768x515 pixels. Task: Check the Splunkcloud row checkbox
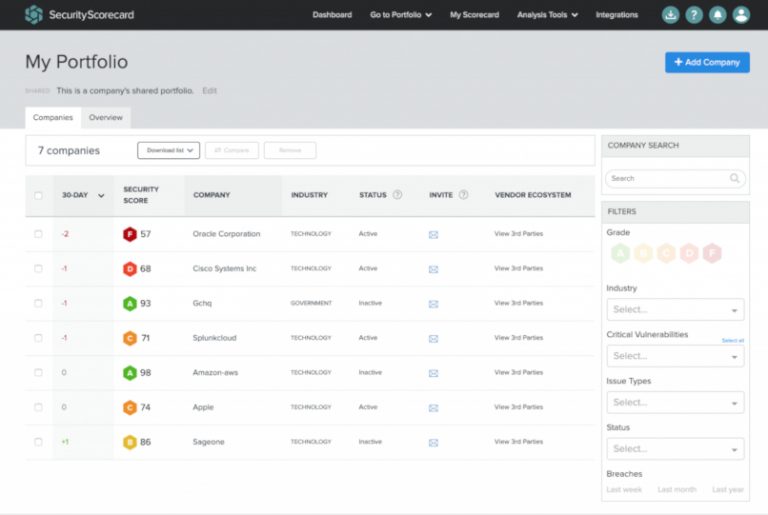tap(38, 338)
